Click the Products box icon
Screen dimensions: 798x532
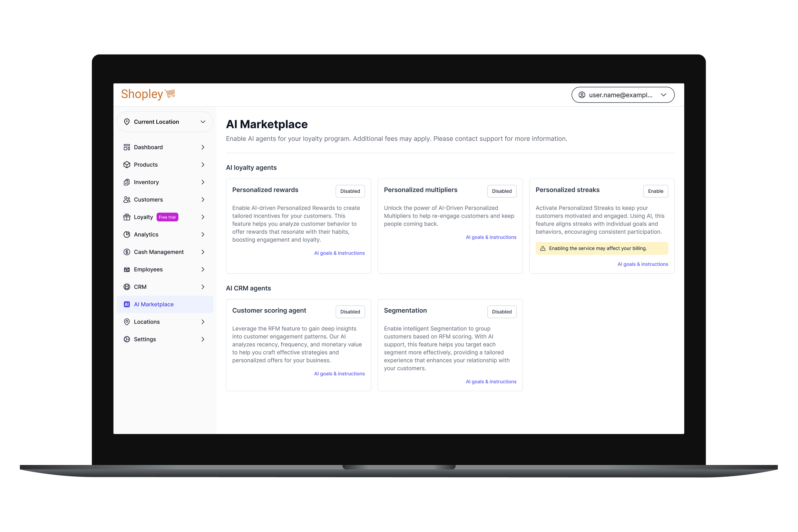click(x=127, y=165)
